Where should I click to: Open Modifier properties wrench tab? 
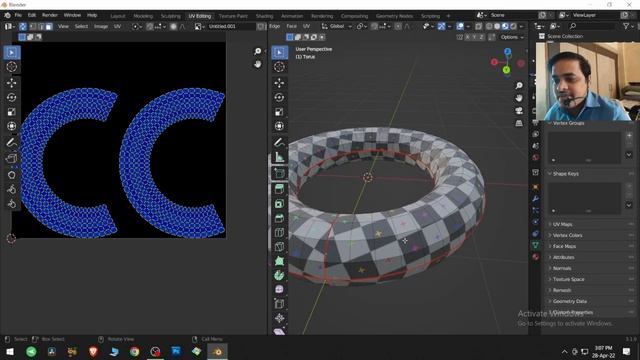pyautogui.click(x=536, y=199)
